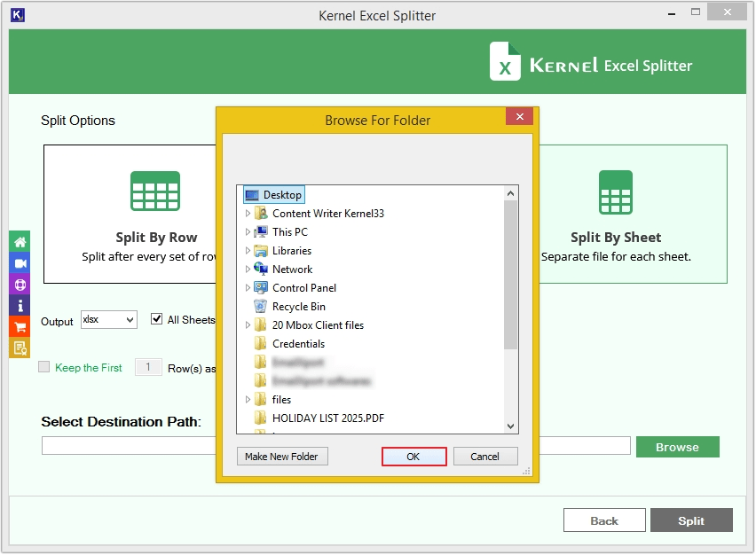756x555 pixels.
Task: Select This PC in the folder tree
Action: coord(290,232)
